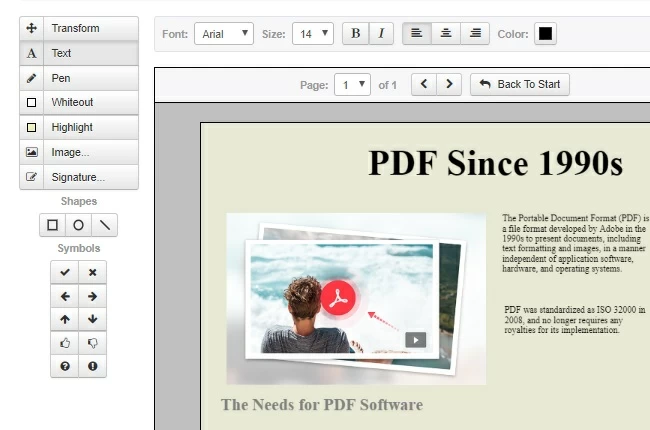Open the Size dropdown showing 14
The width and height of the screenshot is (650, 430).
click(x=313, y=34)
